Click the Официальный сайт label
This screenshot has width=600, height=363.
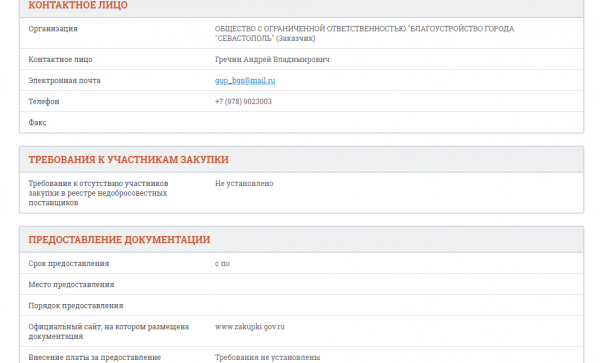click(109, 331)
